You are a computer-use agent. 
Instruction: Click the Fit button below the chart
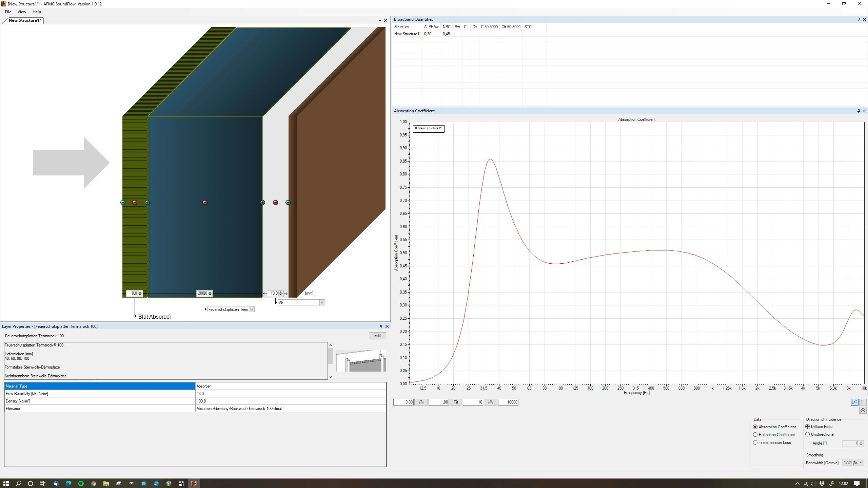click(456, 402)
